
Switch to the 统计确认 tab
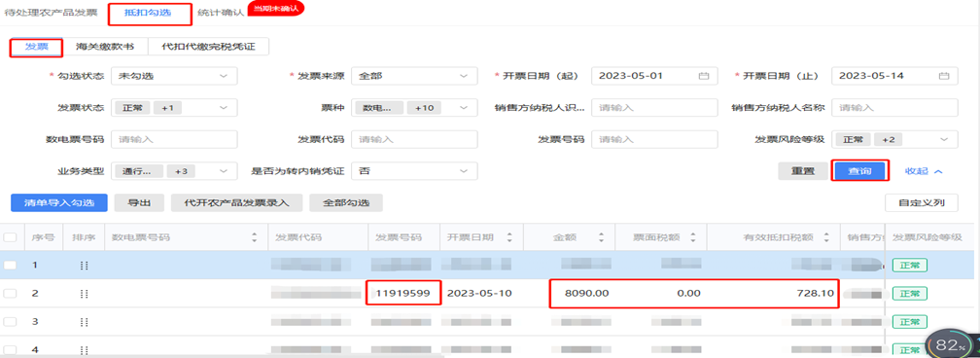point(220,13)
